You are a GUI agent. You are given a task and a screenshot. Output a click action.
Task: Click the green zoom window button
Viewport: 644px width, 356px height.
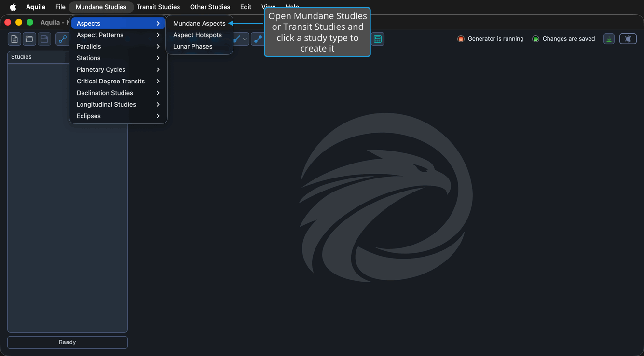pyautogui.click(x=30, y=22)
